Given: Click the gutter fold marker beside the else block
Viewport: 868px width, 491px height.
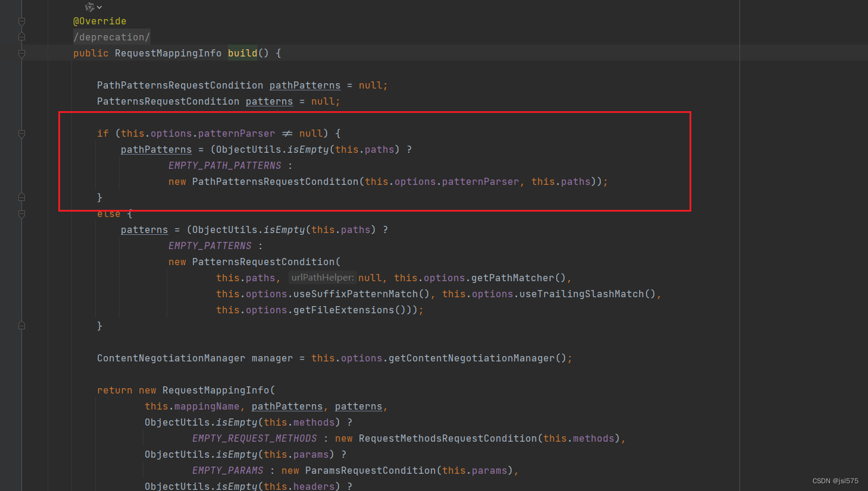Looking at the screenshot, I should pos(21,213).
